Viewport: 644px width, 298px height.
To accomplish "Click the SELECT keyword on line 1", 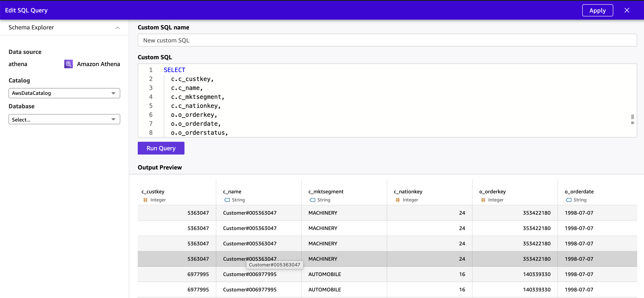I will click(174, 70).
